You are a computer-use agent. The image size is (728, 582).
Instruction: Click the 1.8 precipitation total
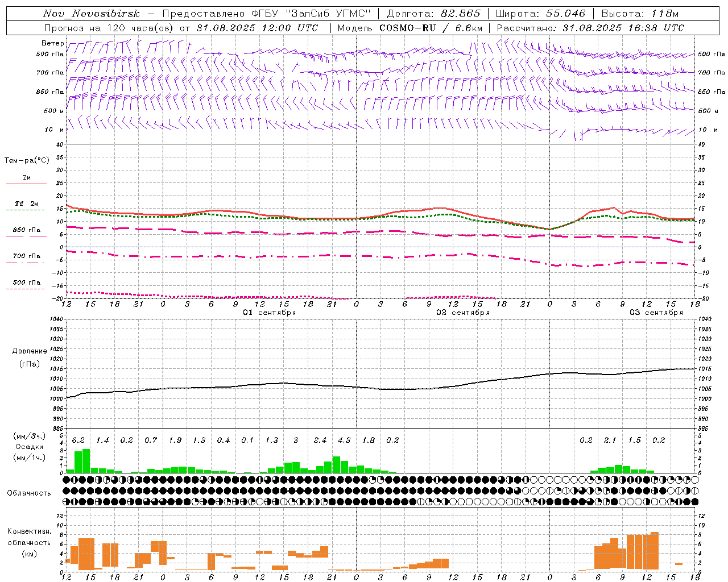point(369,440)
